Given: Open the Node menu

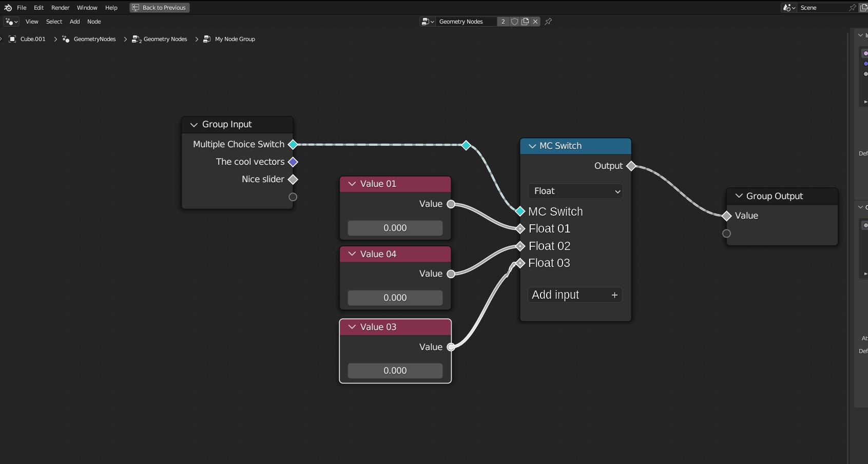Looking at the screenshot, I should 94,22.
